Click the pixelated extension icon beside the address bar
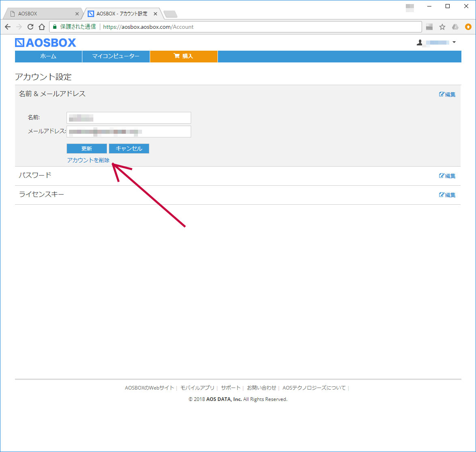Image resolution: width=476 pixels, height=452 pixels. click(429, 27)
